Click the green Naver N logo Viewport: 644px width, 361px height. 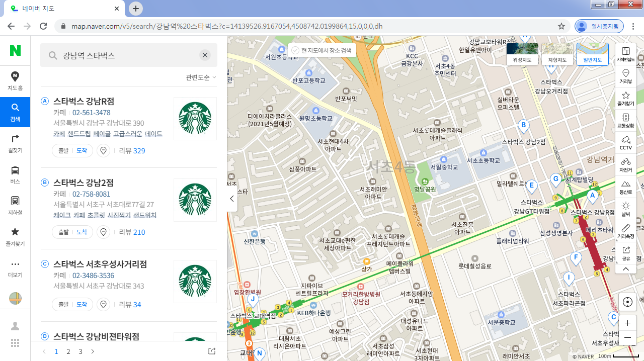point(15,50)
